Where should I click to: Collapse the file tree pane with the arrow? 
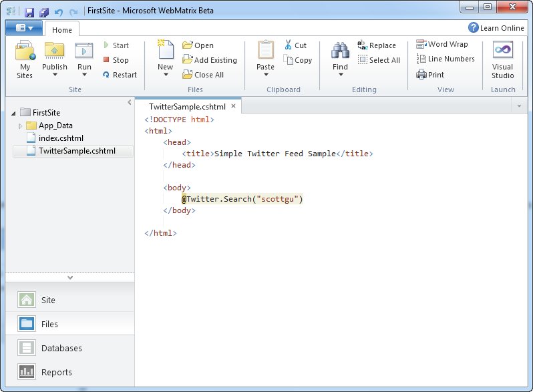click(x=129, y=102)
